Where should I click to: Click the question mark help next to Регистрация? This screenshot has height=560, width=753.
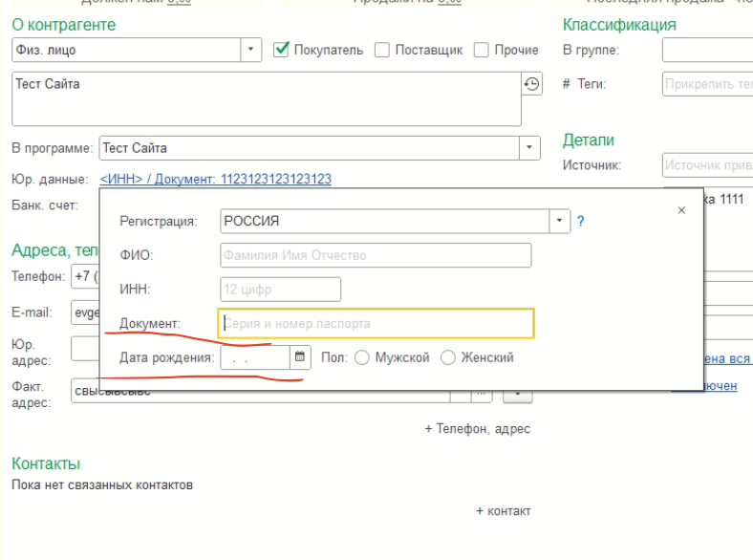coord(580,221)
